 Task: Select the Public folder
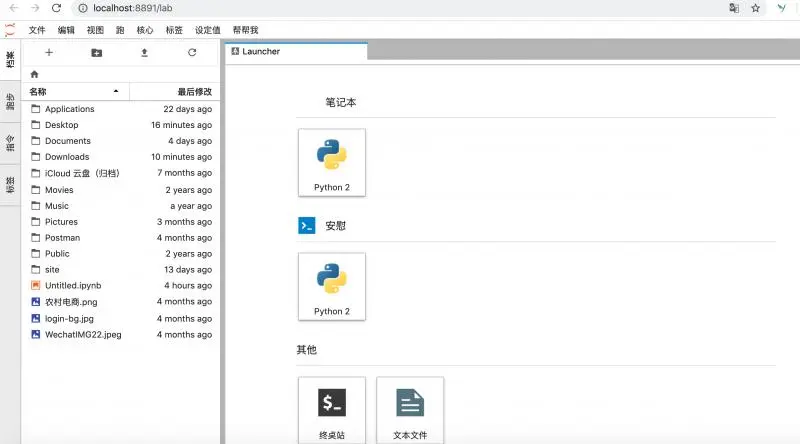click(x=121, y=253)
